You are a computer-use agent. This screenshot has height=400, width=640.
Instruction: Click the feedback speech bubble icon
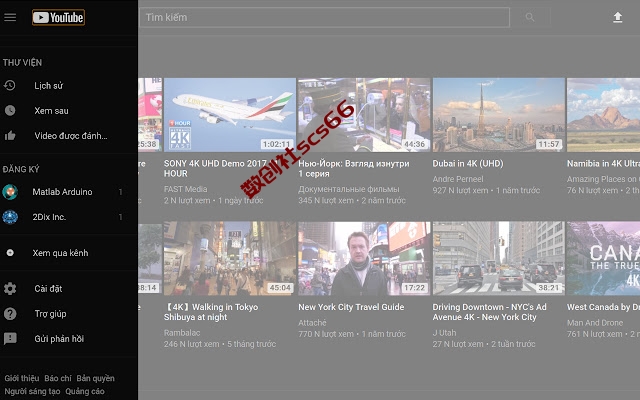pyautogui.click(x=10, y=338)
